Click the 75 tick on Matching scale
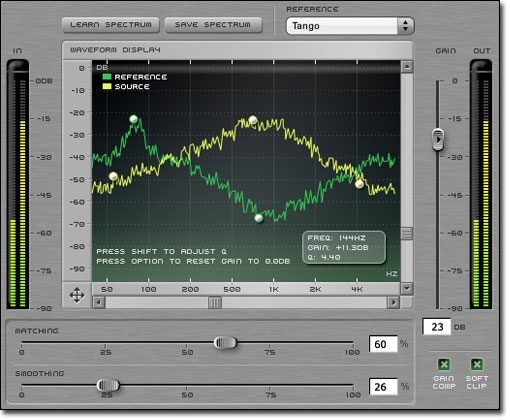Viewport: 510px width, 420px height. click(x=269, y=352)
